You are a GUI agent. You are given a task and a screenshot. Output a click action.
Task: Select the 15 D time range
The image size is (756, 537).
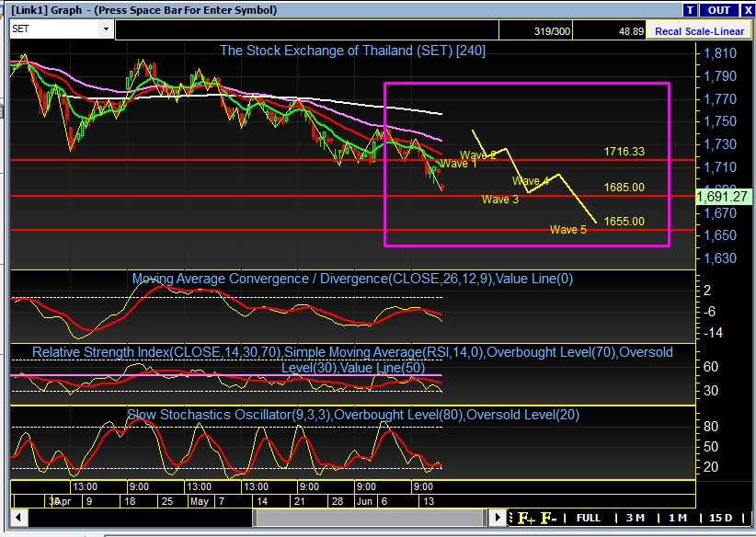(x=720, y=518)
